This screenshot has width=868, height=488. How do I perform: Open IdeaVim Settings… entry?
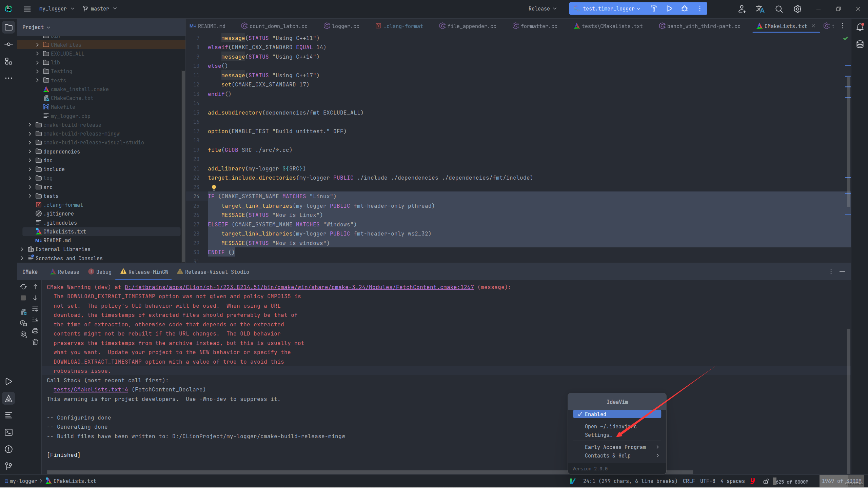click(x=617, y=435)
